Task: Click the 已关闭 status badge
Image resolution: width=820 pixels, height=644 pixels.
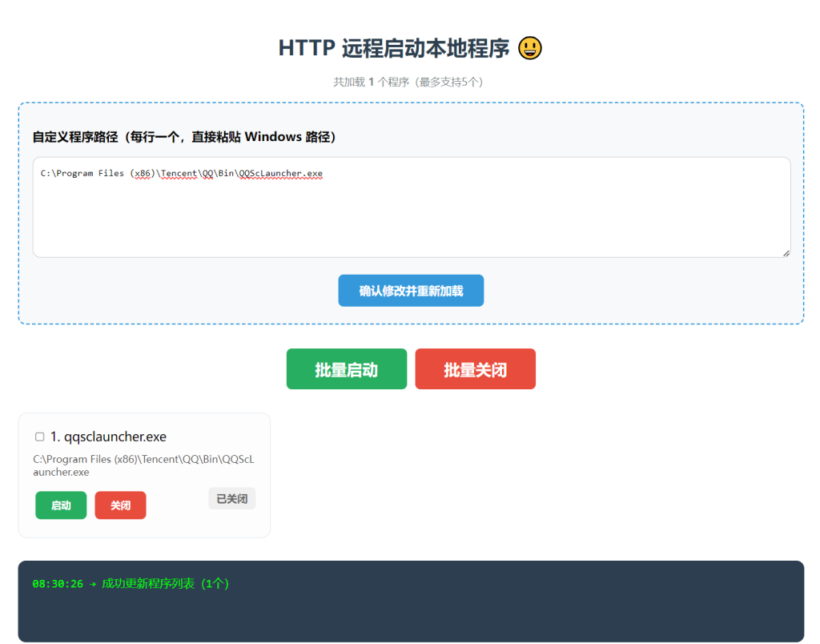Action: [231, 497]
